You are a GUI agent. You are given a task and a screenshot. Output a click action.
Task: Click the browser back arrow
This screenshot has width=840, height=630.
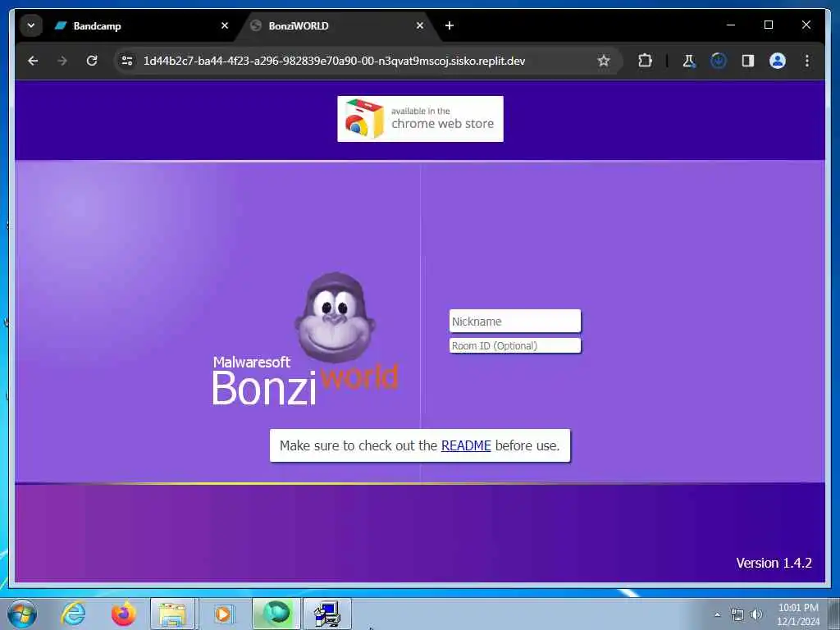[33, 61]
